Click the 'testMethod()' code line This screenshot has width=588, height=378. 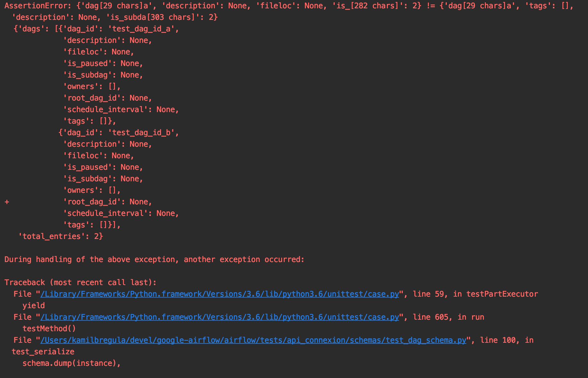click(49, 329)
